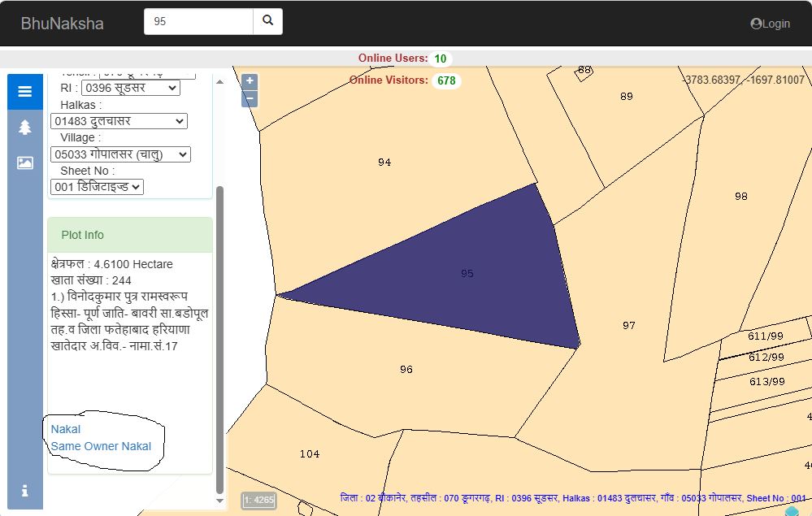Open the hamburger menu sidebar icon

point(25,92)
